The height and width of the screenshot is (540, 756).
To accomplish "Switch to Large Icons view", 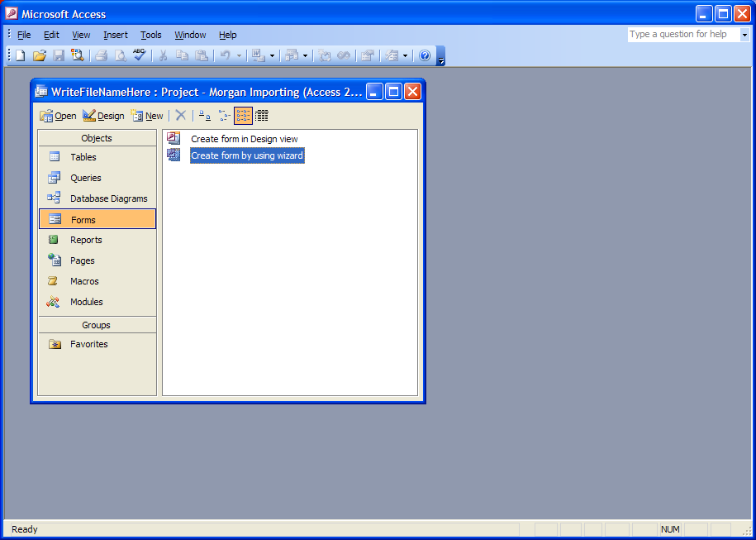I will click(204, 116).
